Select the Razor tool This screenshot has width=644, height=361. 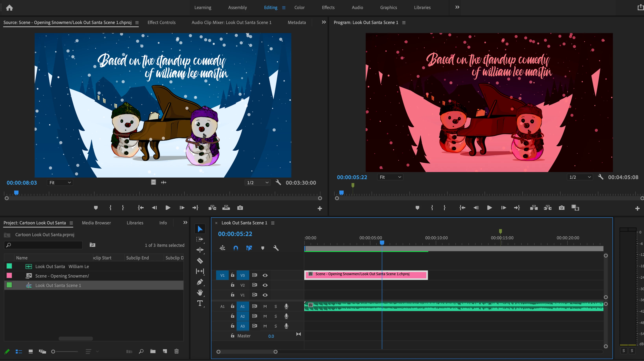click(x=200, y=260)
